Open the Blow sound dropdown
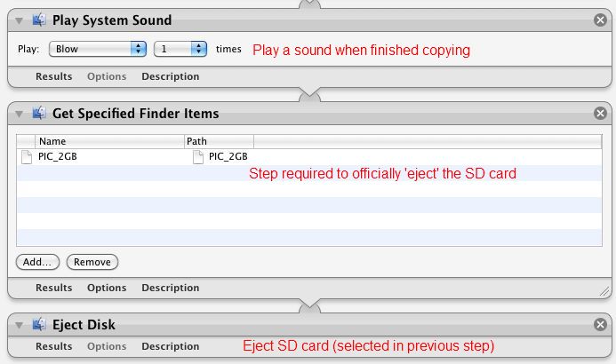The height and width of the screenshot is (364, 616). [x=98, y=49]
